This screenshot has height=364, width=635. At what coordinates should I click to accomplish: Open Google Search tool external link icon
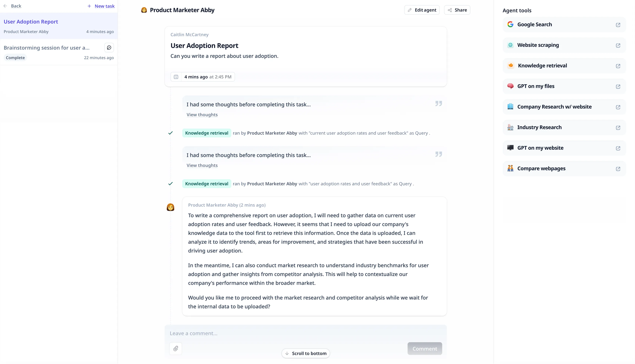[x=618, y=25]
